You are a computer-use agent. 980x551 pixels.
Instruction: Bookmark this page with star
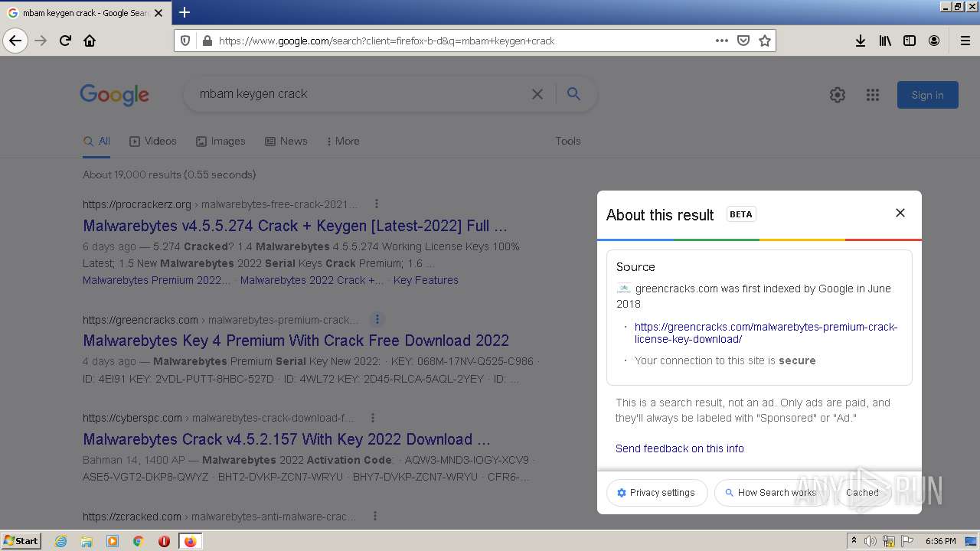coord(764,41)
